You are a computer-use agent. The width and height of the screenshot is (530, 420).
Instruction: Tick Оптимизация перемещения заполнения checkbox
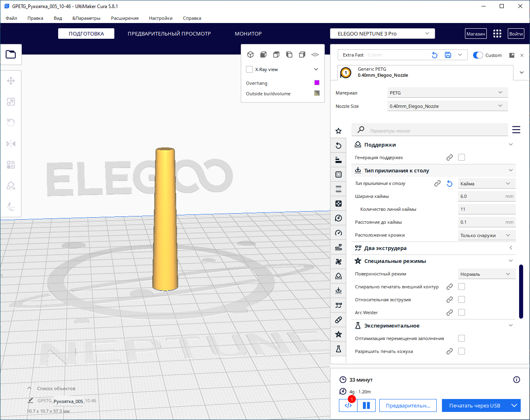click(461, 338)
